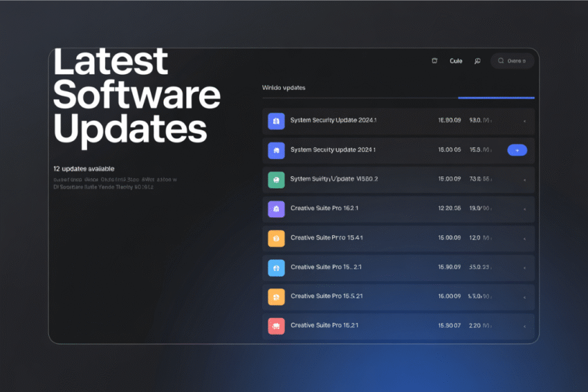This screenshot has height=392, width=588.
Task: Click the blue app icon in the row with the plus button
Action: click(276, 150)
